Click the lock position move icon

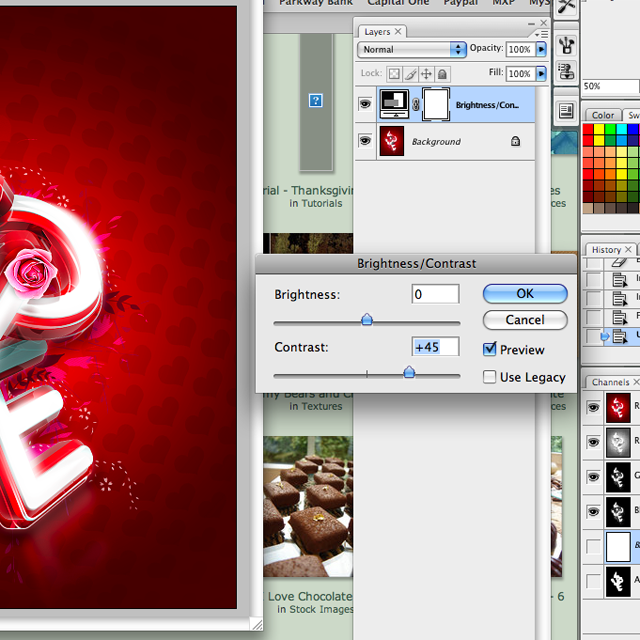point(426,74)
